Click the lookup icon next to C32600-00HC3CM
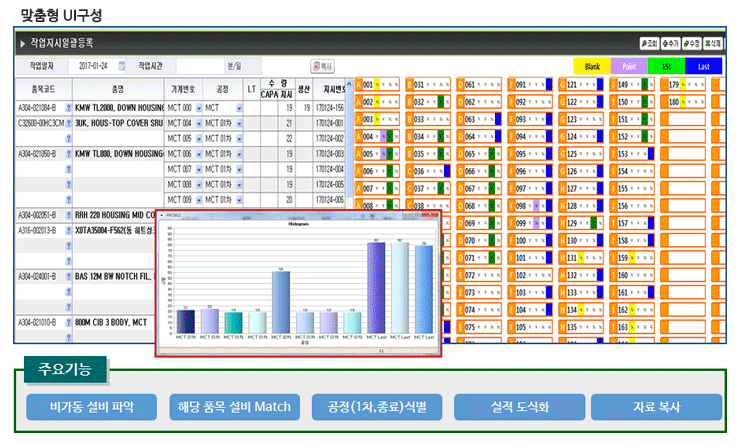This screenshot has height=446, width=743. point(68,123)
